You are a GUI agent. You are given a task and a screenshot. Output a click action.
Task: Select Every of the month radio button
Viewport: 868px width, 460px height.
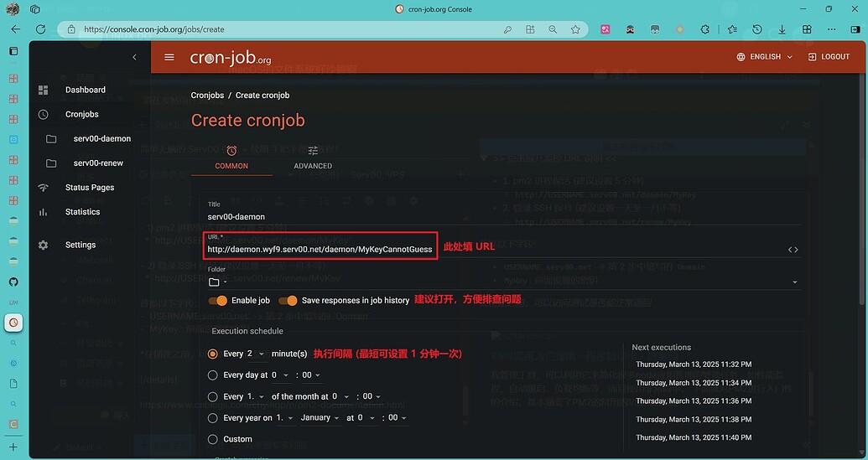pyautogui.click(x=212, y=396)
